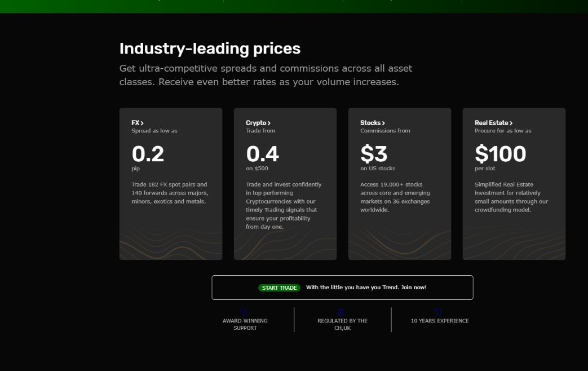Screen dimensions: 588x371
Task: Click the Real Estate crowdfunding description text
Action: [x=511, y=197]
